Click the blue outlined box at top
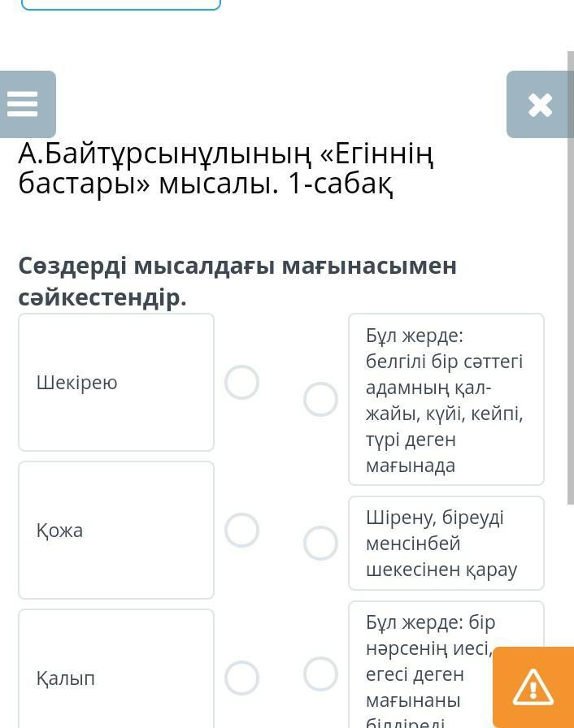Image resolution: width=574 pixels, height=728 pixels. click(121, 5)
